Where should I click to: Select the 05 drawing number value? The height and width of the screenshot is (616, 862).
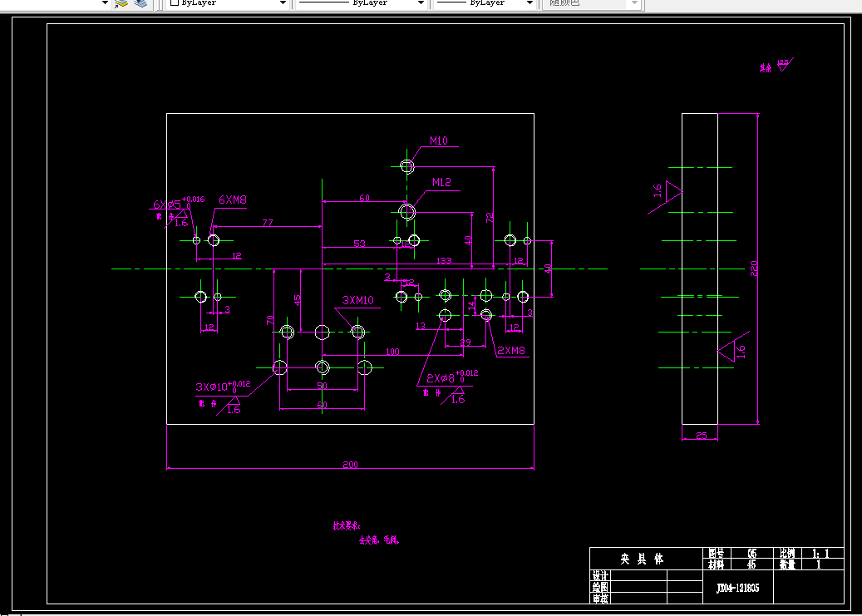pos(751,554)
